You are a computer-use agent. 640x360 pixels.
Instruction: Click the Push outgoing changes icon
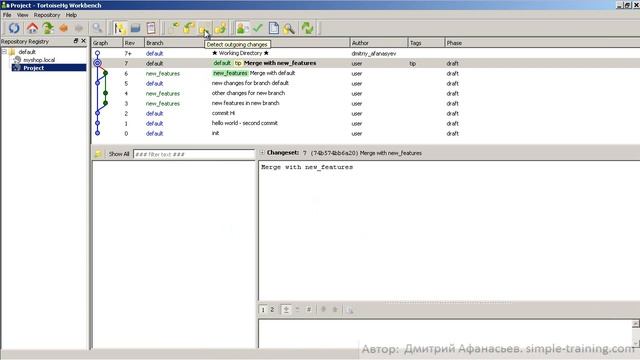pos(220,28)
